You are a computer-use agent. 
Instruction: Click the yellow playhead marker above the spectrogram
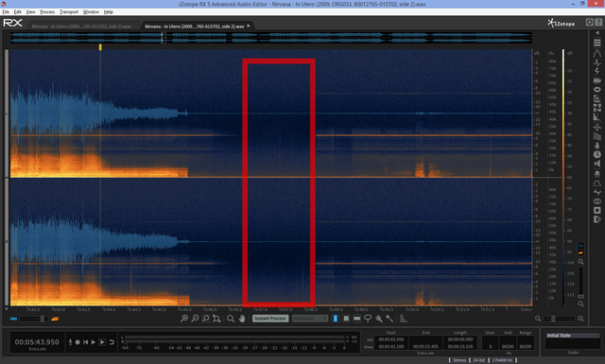point(100,47)
